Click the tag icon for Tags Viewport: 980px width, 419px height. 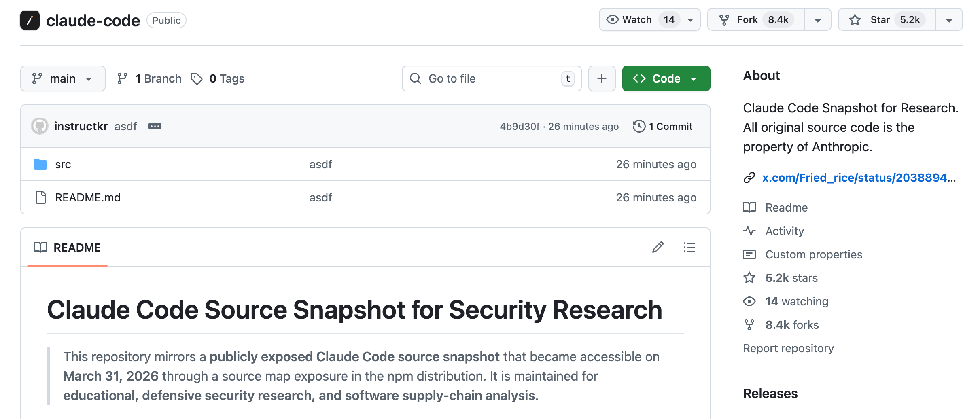coord(197,78)
